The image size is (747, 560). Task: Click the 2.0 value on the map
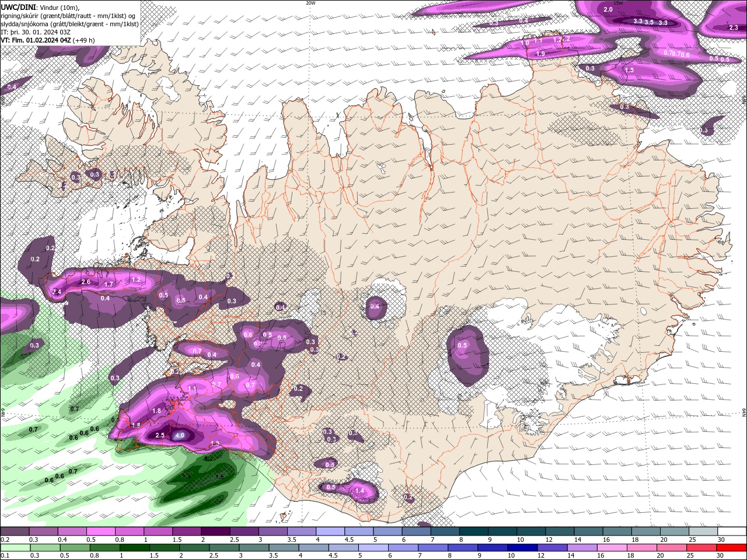pos(608,9)
